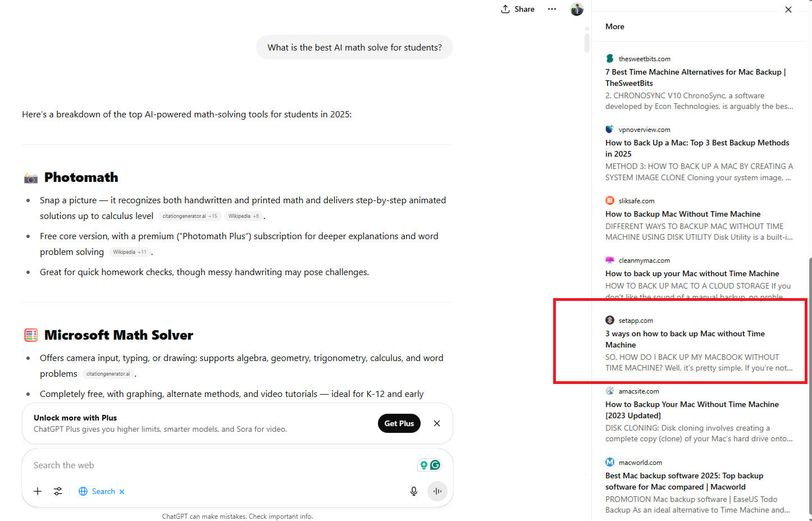Viewport: 812px width, 521px height.
Task: Click the More section heading in sidebar
Action: coord(615,26)
